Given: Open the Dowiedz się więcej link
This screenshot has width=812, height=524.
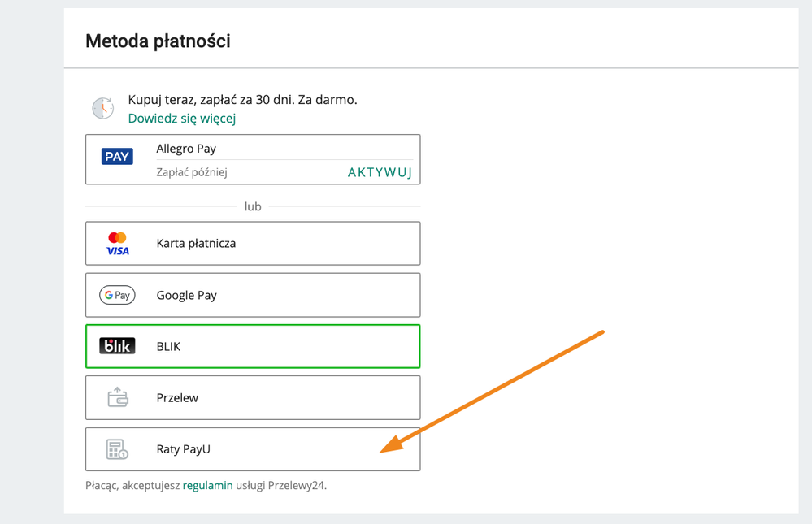Looking at the screenshot, I should [x=182, y=119].
